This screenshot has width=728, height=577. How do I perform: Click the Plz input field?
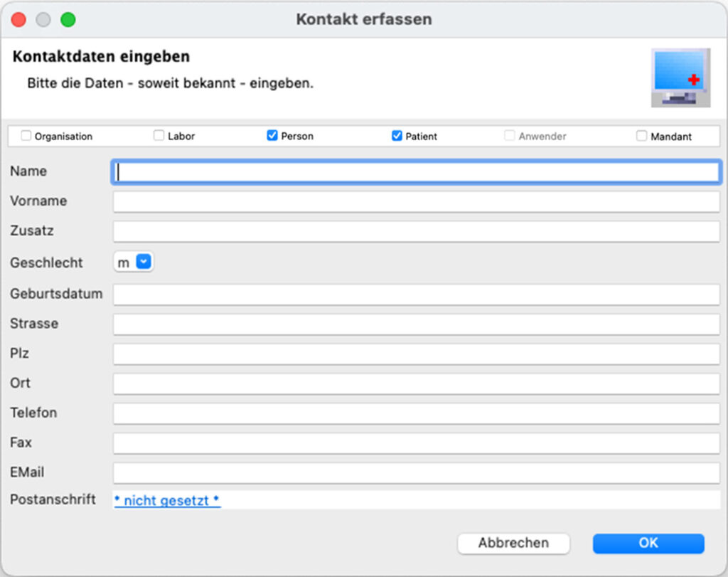pyautogui.click(x=417, y=354)
